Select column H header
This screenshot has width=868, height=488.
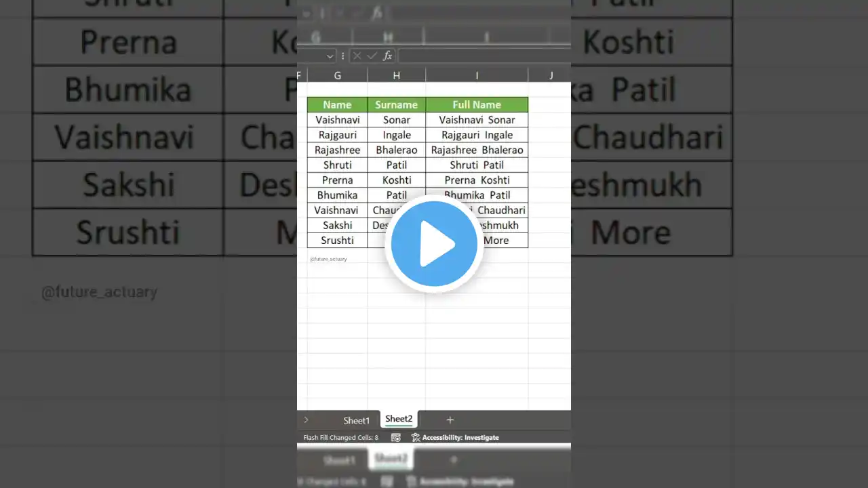[x=397, y=75]
